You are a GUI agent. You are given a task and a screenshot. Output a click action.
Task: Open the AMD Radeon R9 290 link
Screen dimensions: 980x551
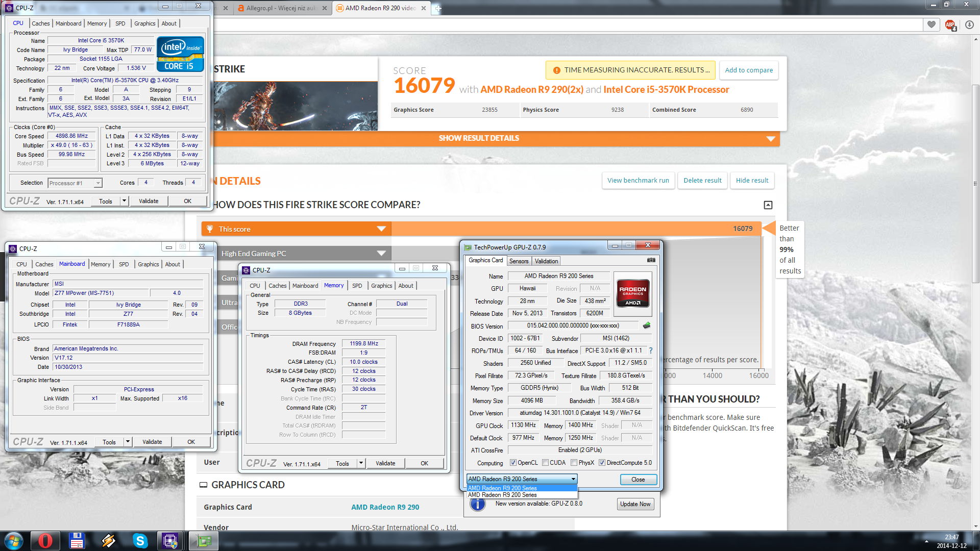[385, 507]
